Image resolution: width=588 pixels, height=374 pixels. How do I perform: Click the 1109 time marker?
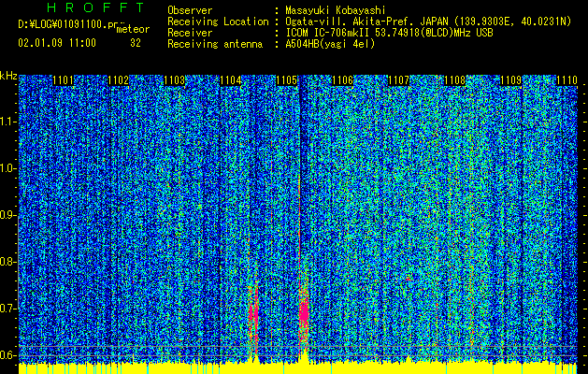pyautogui.click(x=511, y=80)
